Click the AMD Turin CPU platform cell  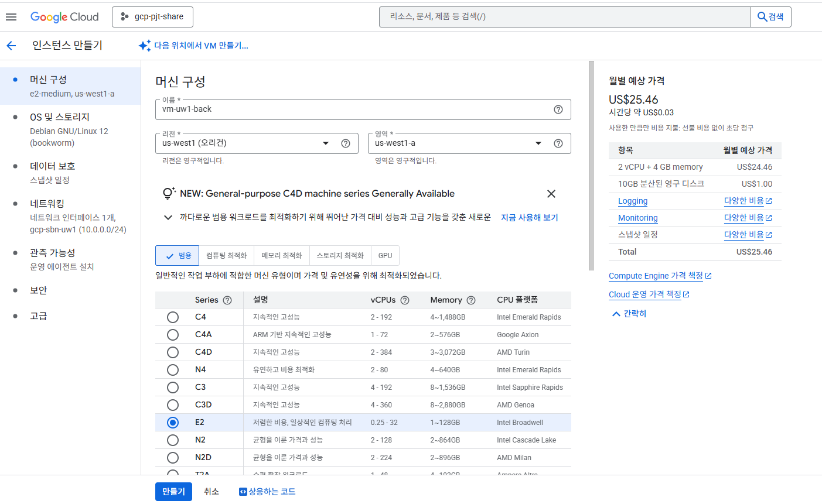click(513, 352)
